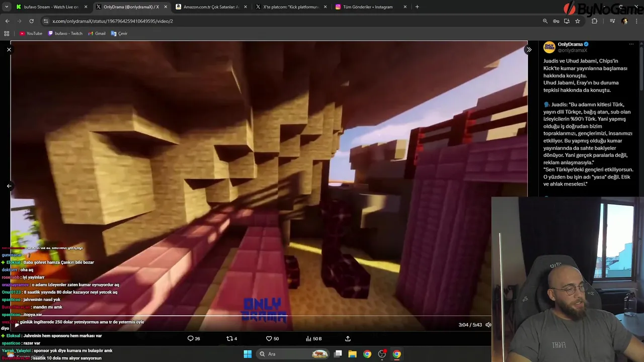Open the Windows Start menu
This screenshot has height=362, width=644.
(x=248, y=354)
